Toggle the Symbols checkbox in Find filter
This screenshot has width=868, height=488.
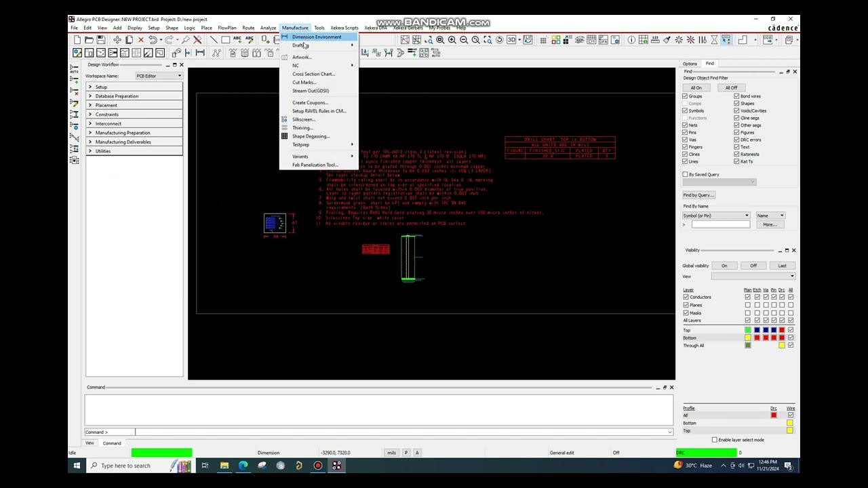click(x=685, y=110)
